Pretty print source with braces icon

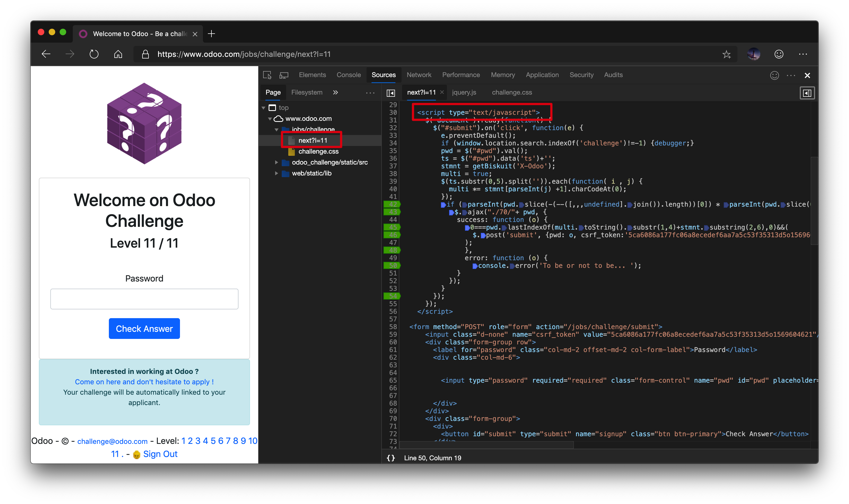[x=391, y=458]
